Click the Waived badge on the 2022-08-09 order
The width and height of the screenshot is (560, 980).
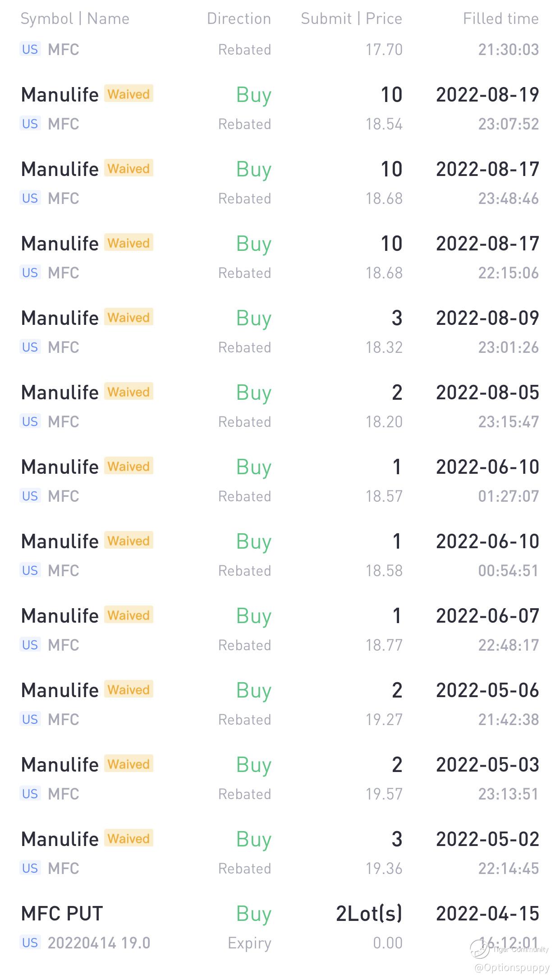[x=129, y=317]
